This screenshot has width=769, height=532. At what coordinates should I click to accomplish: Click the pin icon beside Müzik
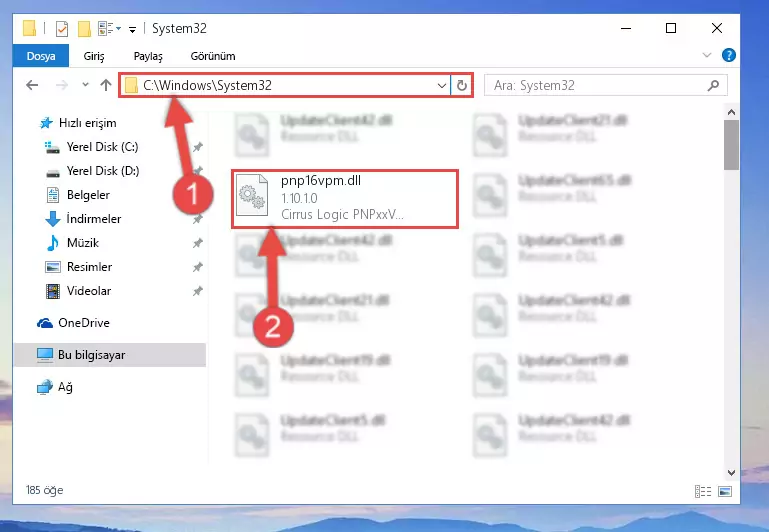(197, 243)
